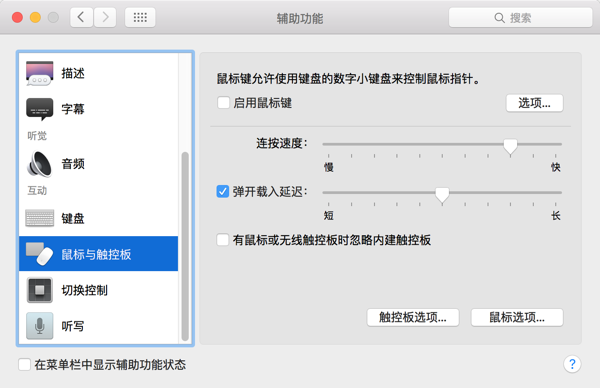Click the sidebar list scrollbar
This screenshot has width=600, height=388.
click(185, 246)
